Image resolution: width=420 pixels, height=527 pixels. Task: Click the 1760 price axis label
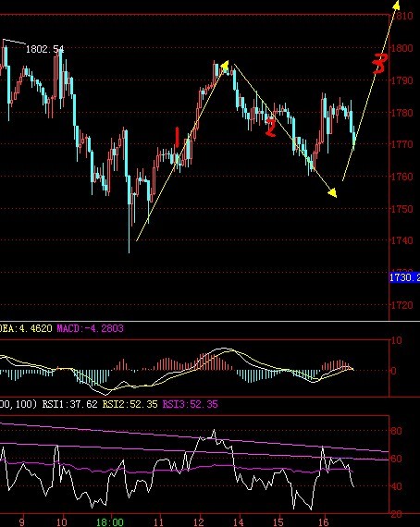(402, 177)
